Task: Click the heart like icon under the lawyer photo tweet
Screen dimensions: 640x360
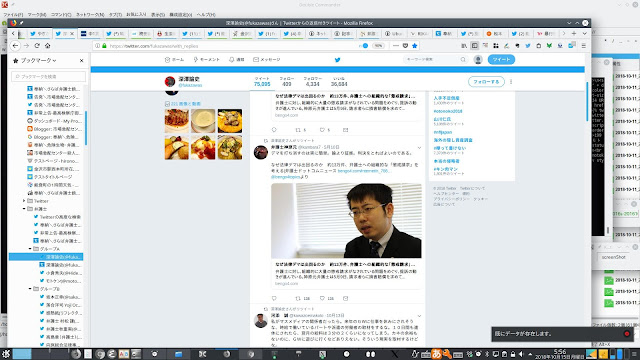Action: tap(322, 298)
